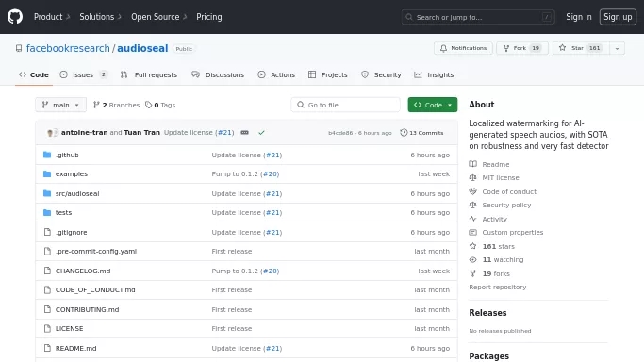This screenshot has width=644, height=362.
Task: Click the examples folder icon
Action: click(x=47, y=174)
